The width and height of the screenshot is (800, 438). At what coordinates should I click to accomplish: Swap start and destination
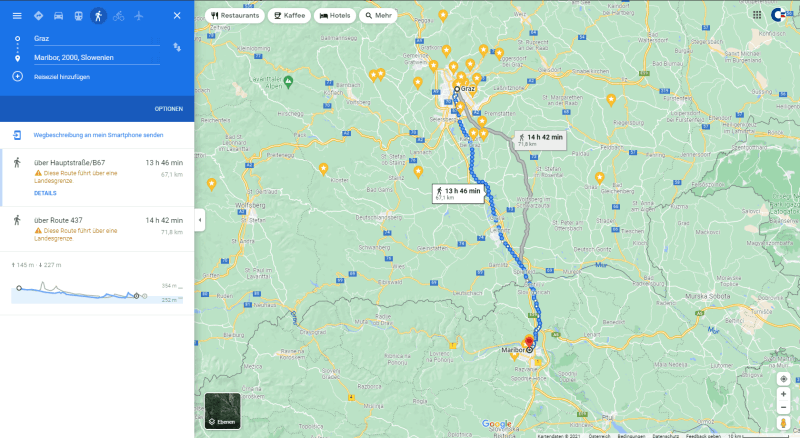pyautogui.click(x=177, y=46)
